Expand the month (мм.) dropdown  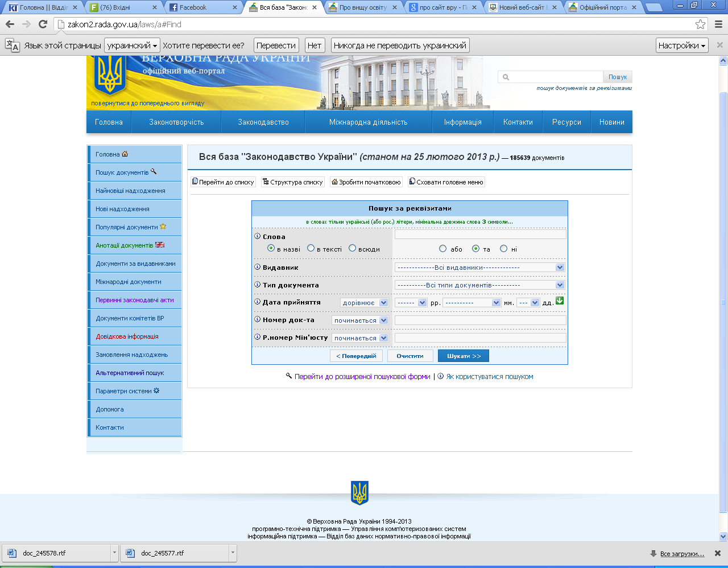point(471,303)
